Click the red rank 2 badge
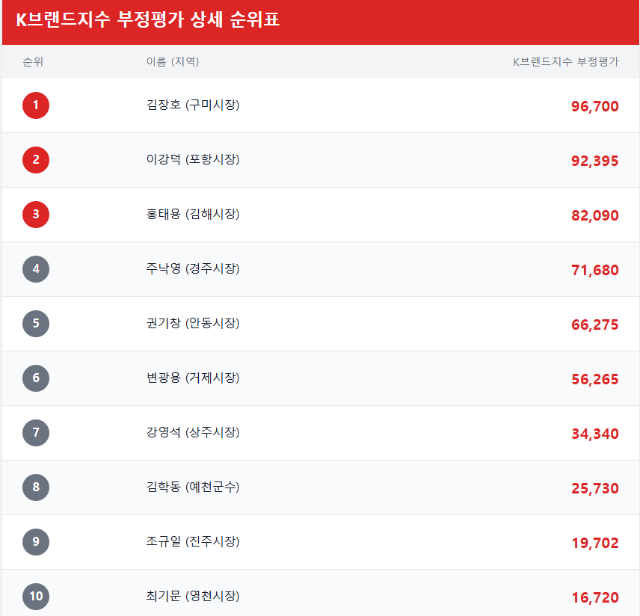This screenshot has width=640, height=616. 36,160
